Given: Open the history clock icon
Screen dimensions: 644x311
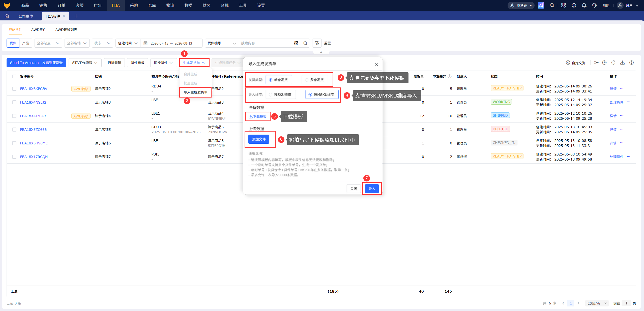Looking at the screenshot, I should tap(604, 63).
